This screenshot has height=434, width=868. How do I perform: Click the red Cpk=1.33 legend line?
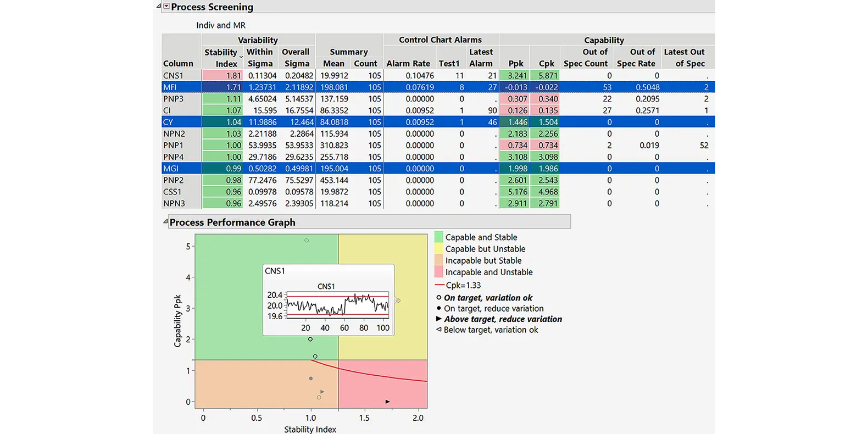click(x=439, y=285)
